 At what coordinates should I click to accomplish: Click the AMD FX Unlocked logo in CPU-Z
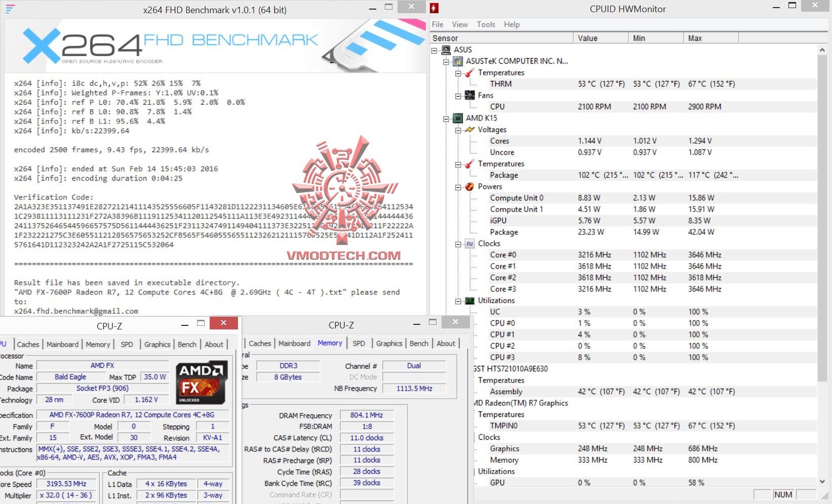(201, 383)
